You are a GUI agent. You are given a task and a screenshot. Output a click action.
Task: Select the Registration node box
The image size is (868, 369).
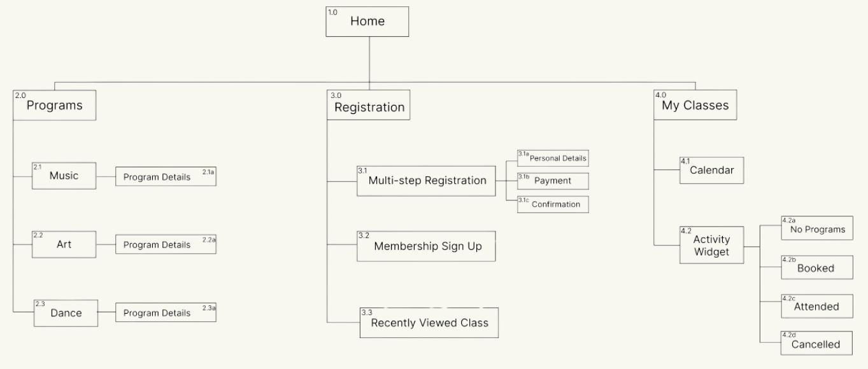[369, 106]
